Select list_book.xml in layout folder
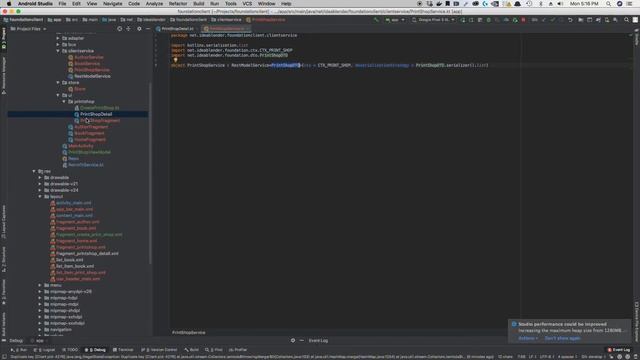The width and height of the screenshot is (640, 360). (x=69, y=260)
